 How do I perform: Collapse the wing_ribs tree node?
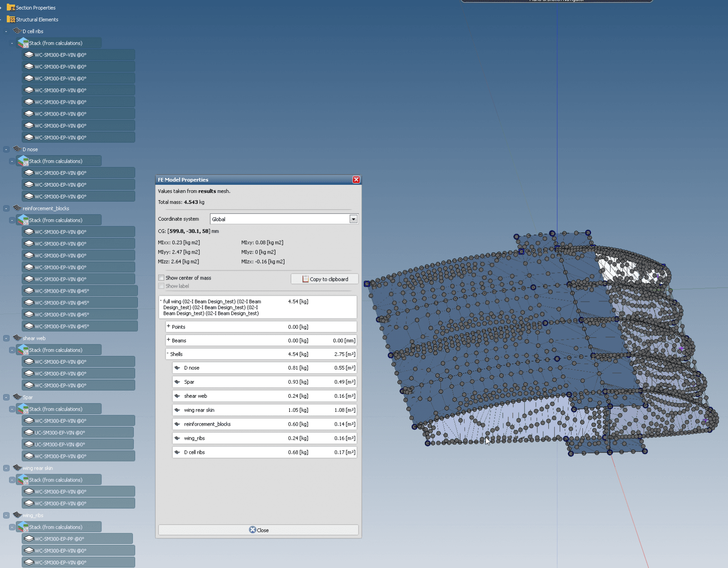[x=6, y=515]
